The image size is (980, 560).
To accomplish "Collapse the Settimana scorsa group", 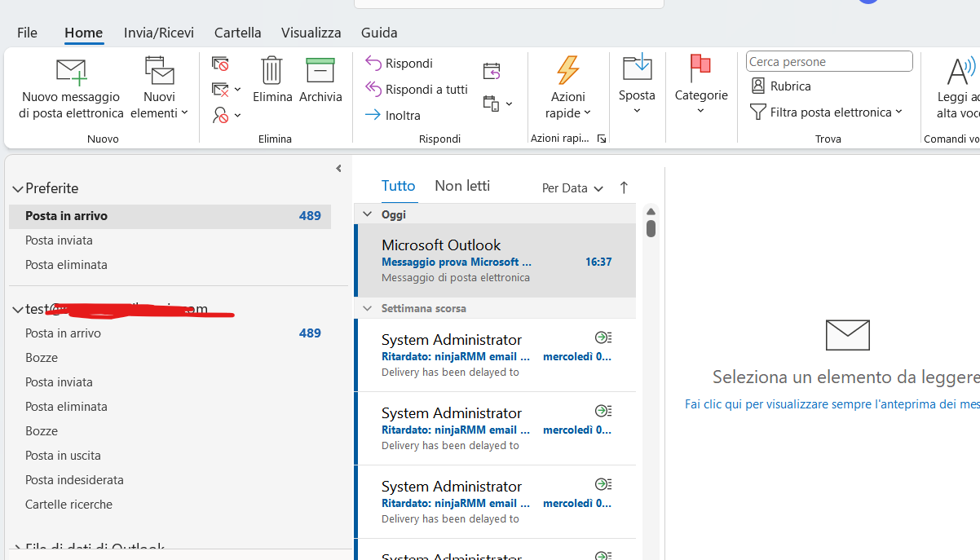I will (x=367, y=309).
